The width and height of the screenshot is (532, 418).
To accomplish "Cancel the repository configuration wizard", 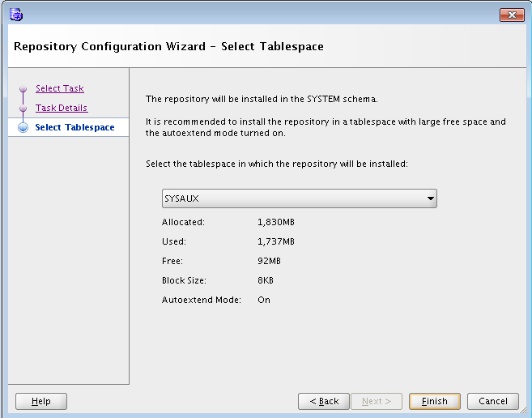I will tap(492, 401).
